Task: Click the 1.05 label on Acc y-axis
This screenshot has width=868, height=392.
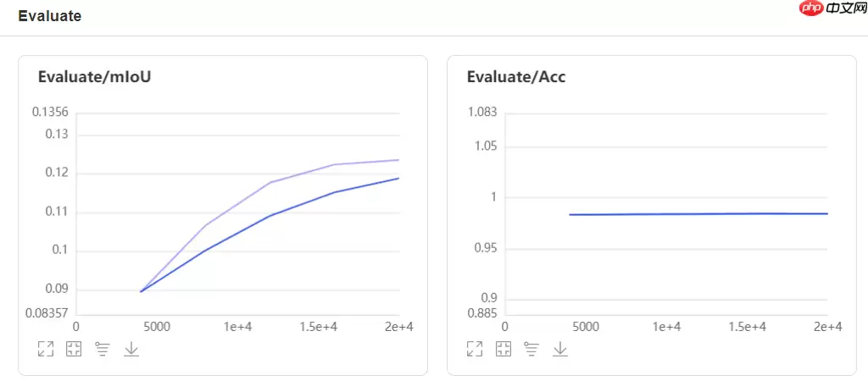Action: click(x=485, y=146)
